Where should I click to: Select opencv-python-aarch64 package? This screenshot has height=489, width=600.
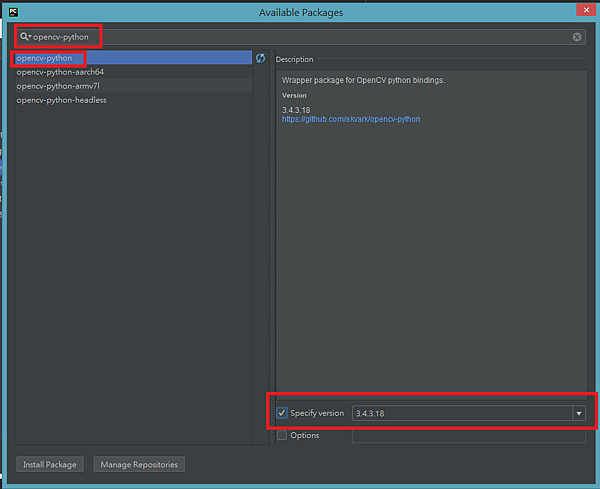click(133, 72)
